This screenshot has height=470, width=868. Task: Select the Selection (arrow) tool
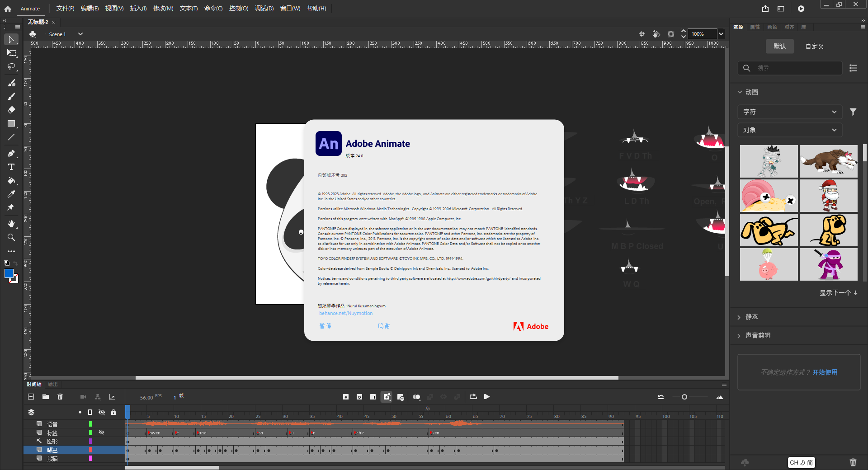[11, 40]
